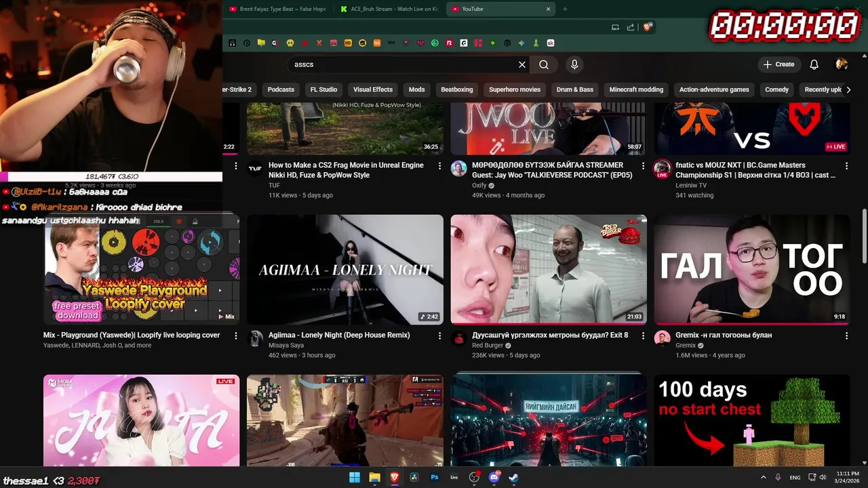Click the page vertical scrollbar thumb
The image size is (868, 488).
(864, 237)
